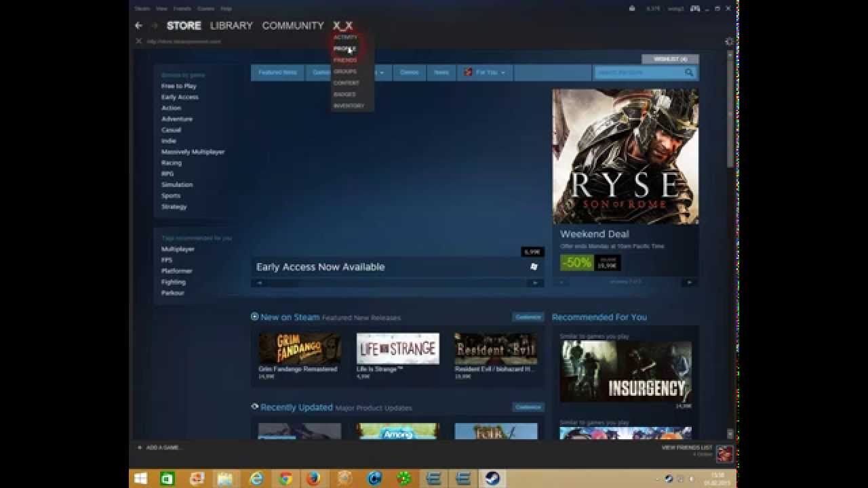Image resolution: width=868 pixels, height=488 pixels.
Task: Open the Featured Items store tab
Action: click(x=277, y=73)
